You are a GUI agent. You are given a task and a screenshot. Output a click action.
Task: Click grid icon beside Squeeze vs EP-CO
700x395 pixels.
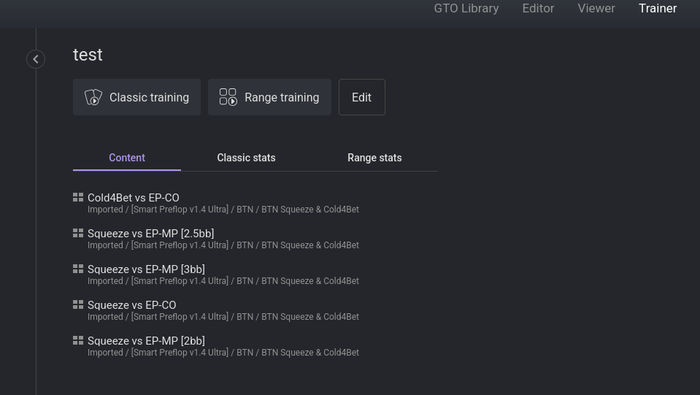click(78, 304)
